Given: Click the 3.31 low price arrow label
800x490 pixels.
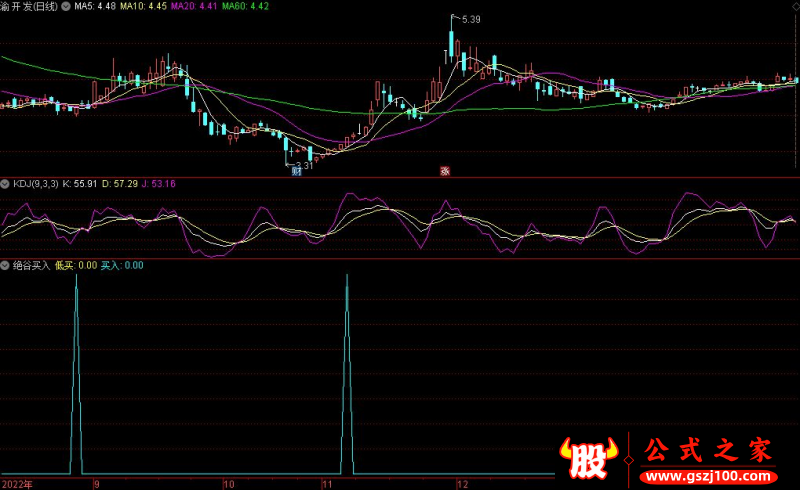Looking at the screenshot, I should pos(299,165).
